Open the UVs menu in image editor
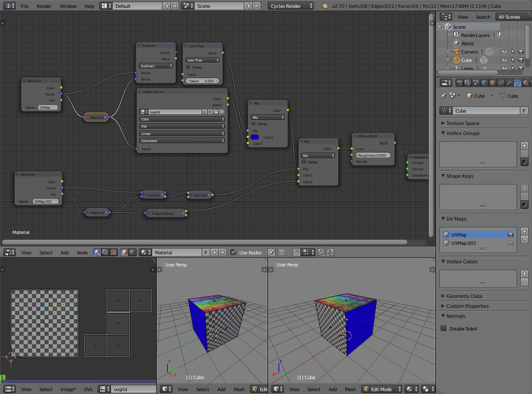Image resolution: width=532 pixels, height=394 pixels. click(x=87, y=389)
